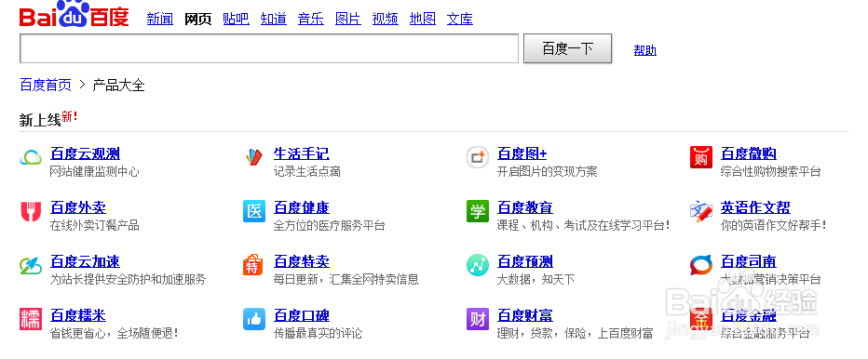Click the description 为站长提供安全防护和加速服务
Image resolution: width=868 pixels, height=359 pixels.
coord(128,279)
